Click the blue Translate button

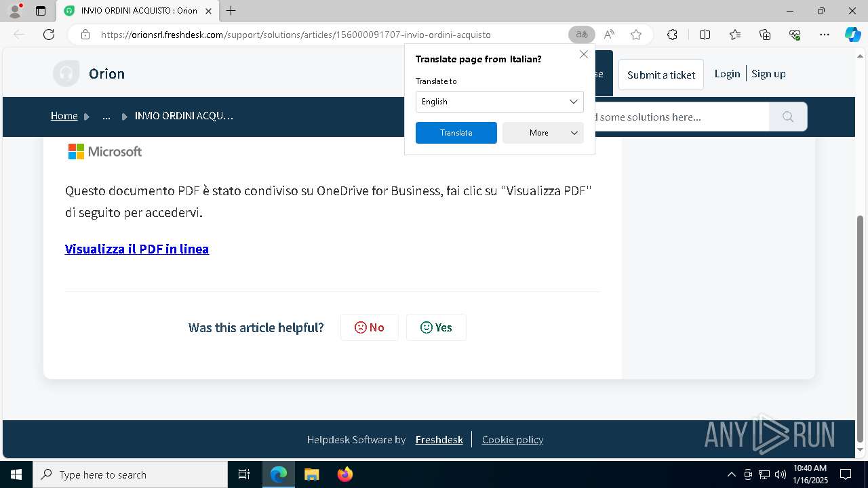pos(456,133)
